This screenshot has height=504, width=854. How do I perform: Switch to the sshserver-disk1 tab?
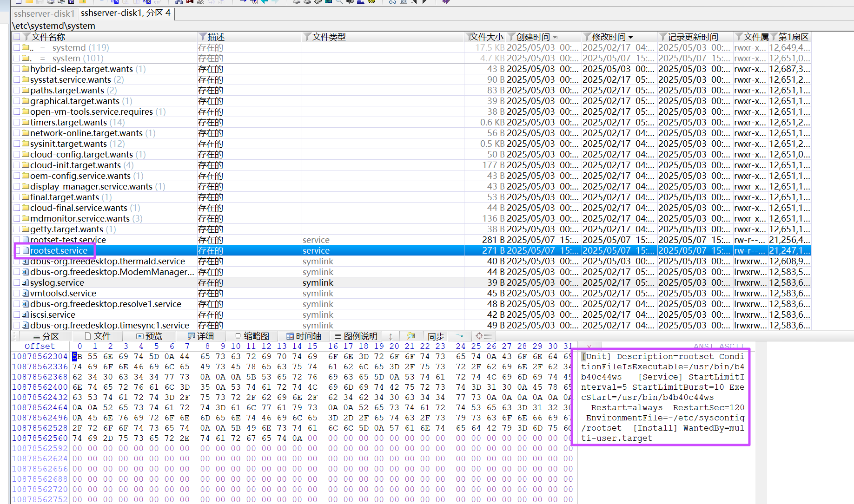coord(44,13)
